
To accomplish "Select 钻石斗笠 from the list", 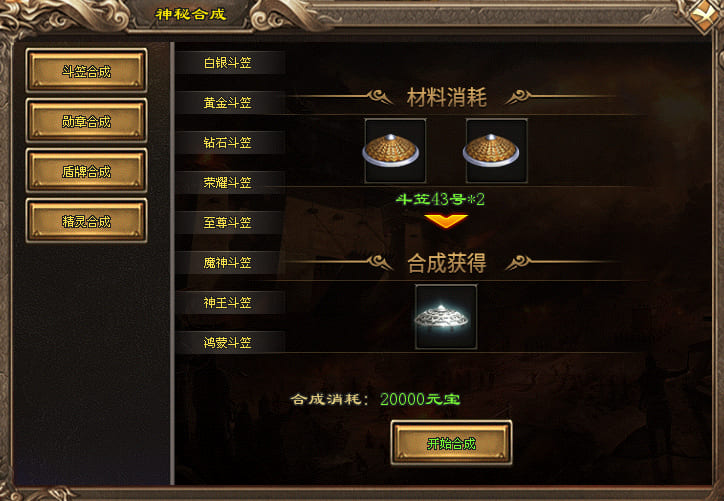I will click(x=230, y=143).
